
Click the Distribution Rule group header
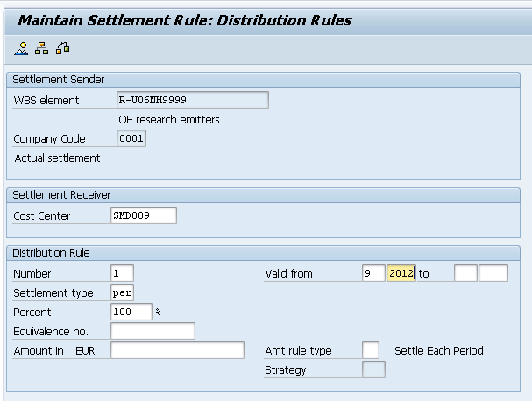(x=50, y=252)
